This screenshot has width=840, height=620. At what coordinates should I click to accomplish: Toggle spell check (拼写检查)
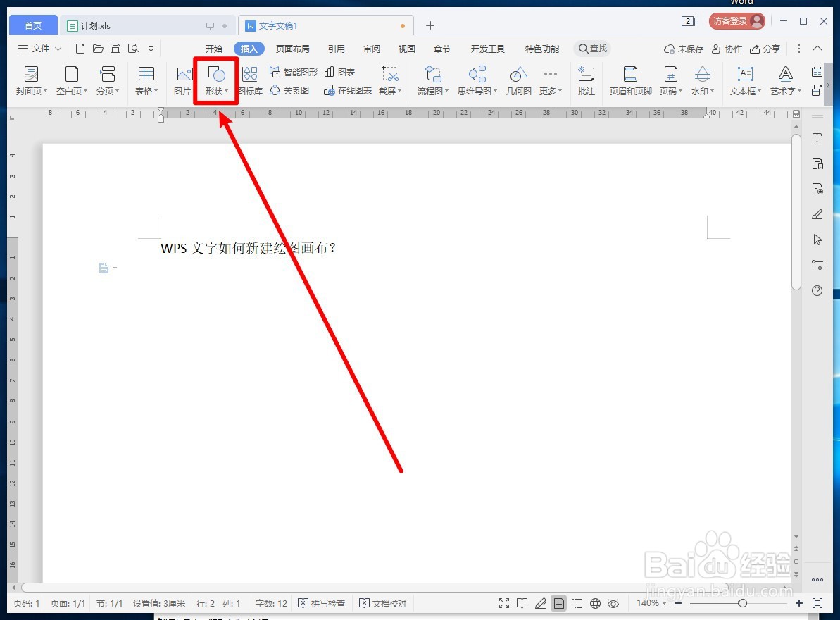tap(322, 603)
